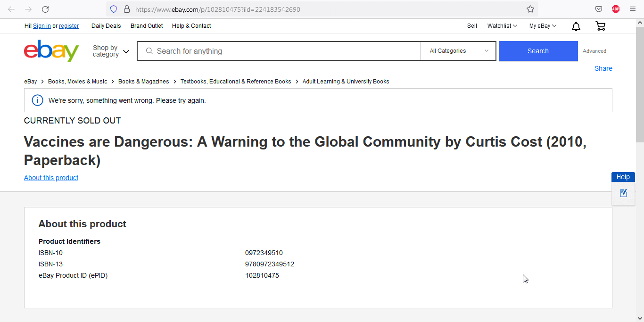
Task: Open Textbooks, Educational & Reference Books breadcrumb
Action: pyautogui.click(x=236, y=82)
